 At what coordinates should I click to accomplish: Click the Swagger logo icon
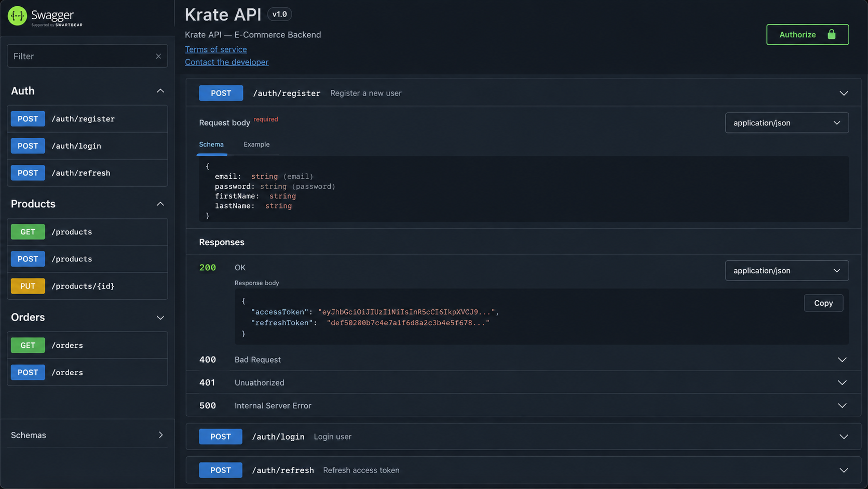17,16
